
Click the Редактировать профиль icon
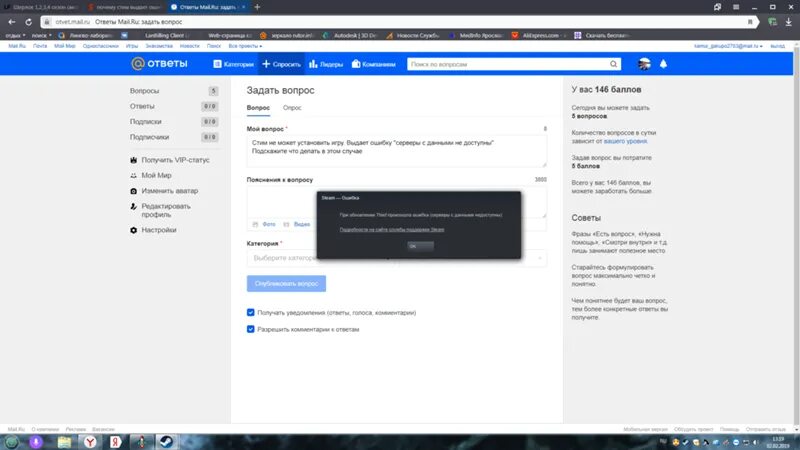134,207
